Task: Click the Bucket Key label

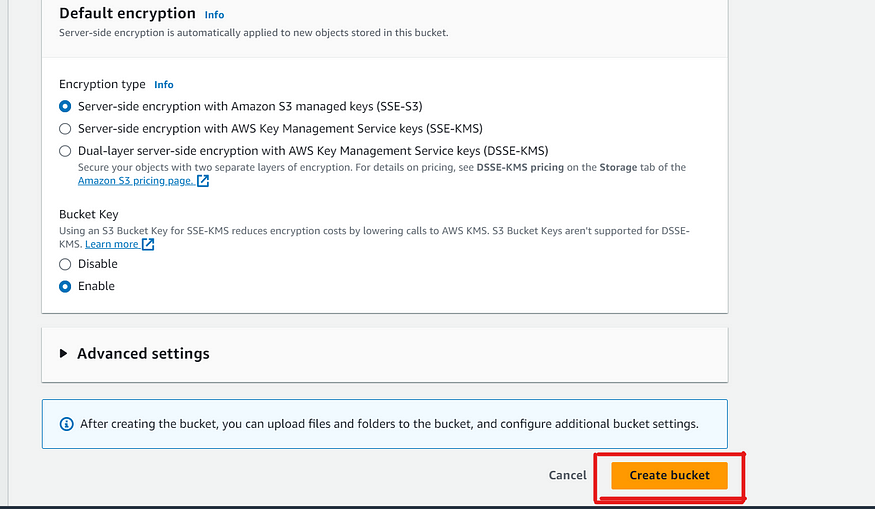Action: 89,214
